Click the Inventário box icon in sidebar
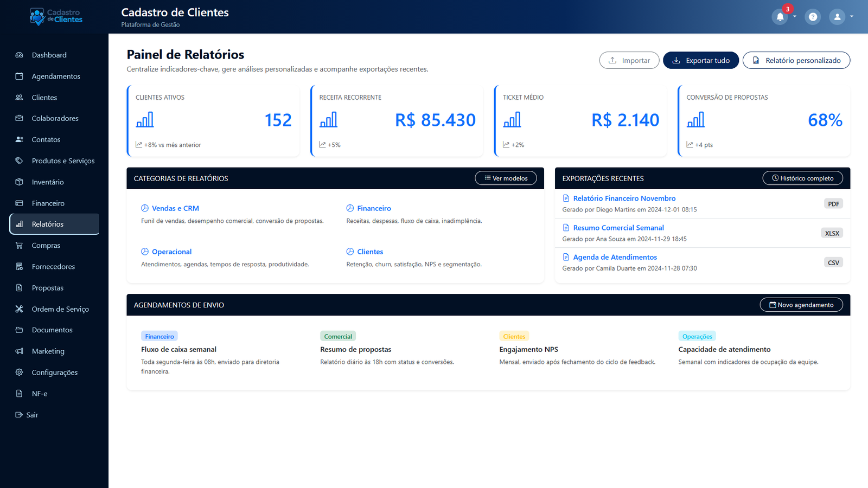The width and height of the screenshot is (868, 488). 20,182
